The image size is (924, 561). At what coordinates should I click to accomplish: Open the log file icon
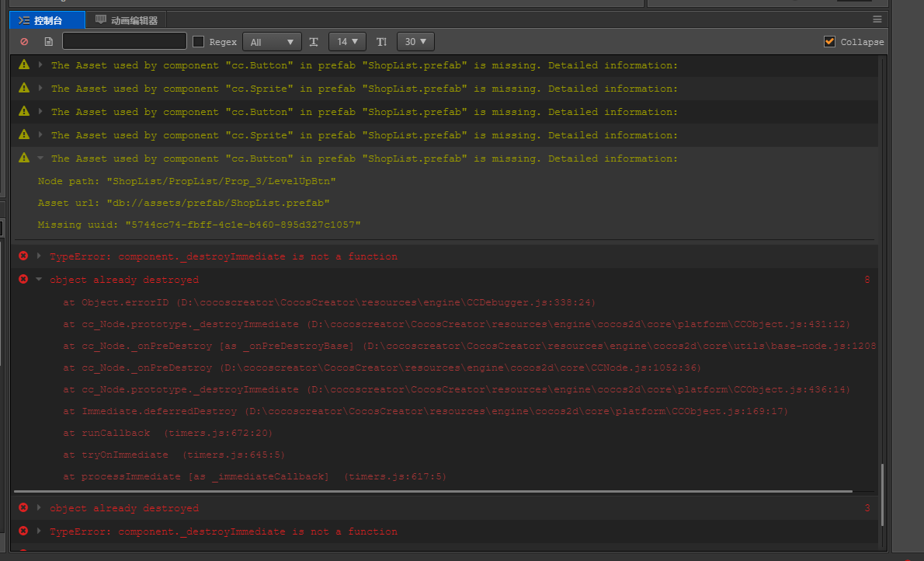click(48, 42)
